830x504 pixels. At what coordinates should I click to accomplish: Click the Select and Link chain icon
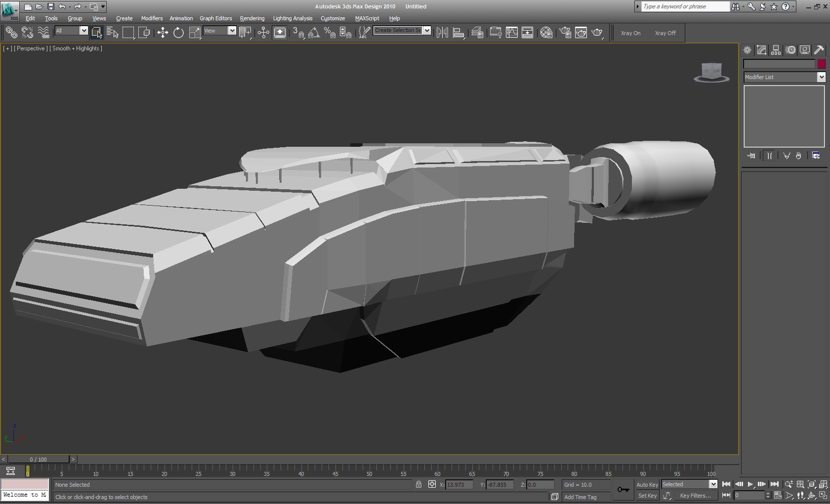pyautogui.click(x=11, y=33)
